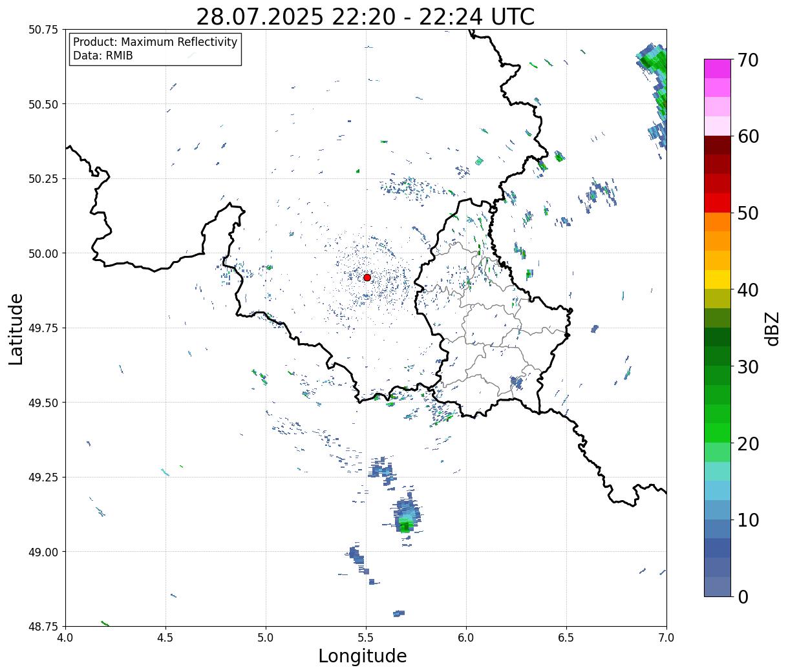Click the dBZ colorbar label
Viewport: 788px width, 672px height.
772,328
